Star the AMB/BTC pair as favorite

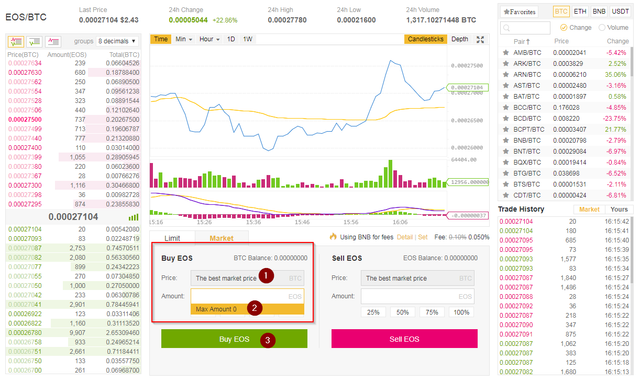(x=506, y=53)
